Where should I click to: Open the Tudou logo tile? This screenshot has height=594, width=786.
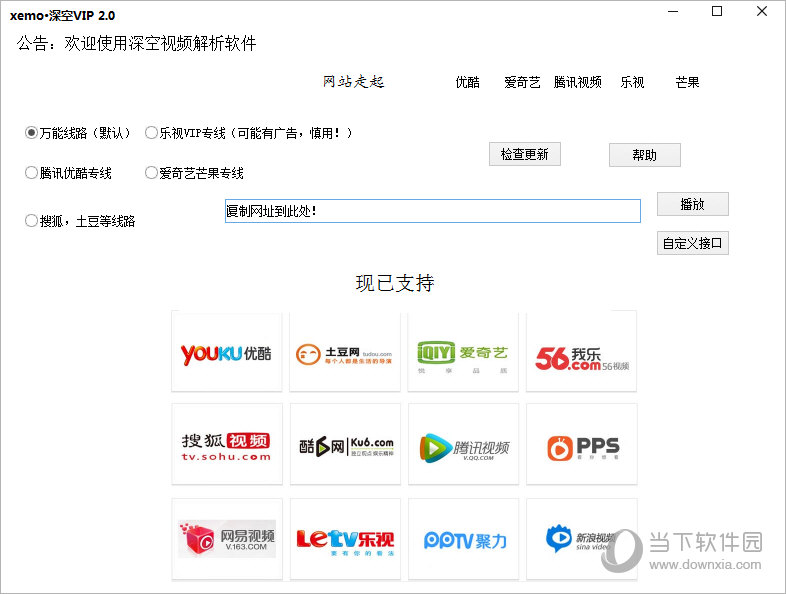coord(345,351)
